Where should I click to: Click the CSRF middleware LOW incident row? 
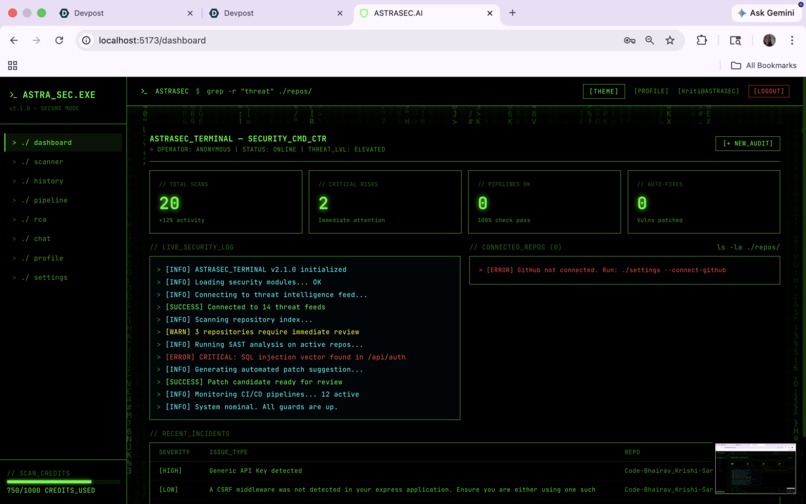(432, 490)
